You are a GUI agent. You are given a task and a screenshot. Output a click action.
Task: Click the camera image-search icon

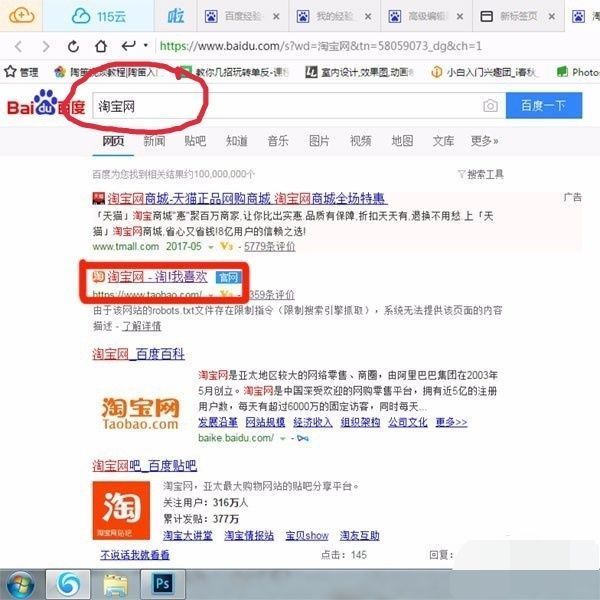pos(490,106)
